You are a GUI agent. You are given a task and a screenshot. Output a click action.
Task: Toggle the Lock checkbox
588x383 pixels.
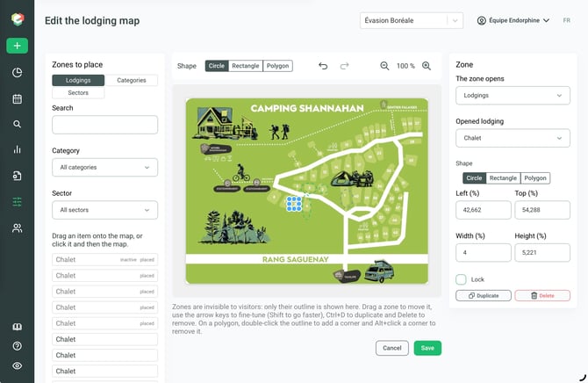(x=461, y=279)
